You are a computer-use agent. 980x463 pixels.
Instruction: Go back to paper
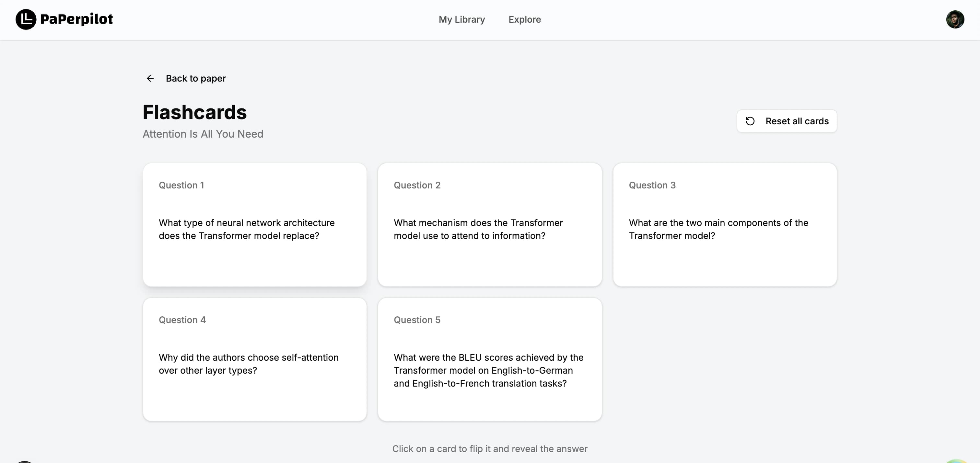point(195,78)
